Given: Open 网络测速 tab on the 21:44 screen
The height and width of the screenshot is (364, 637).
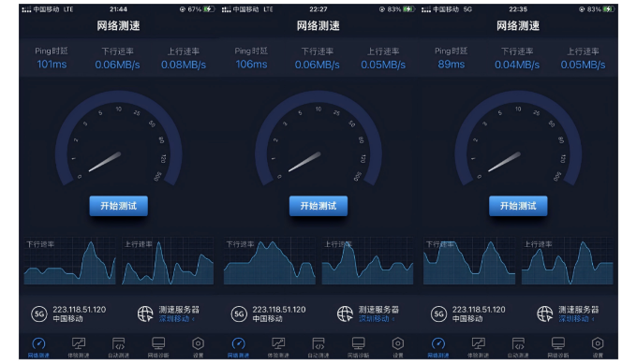Looking at the screenshot, I should pyautogui.click(x=38, y=347).
